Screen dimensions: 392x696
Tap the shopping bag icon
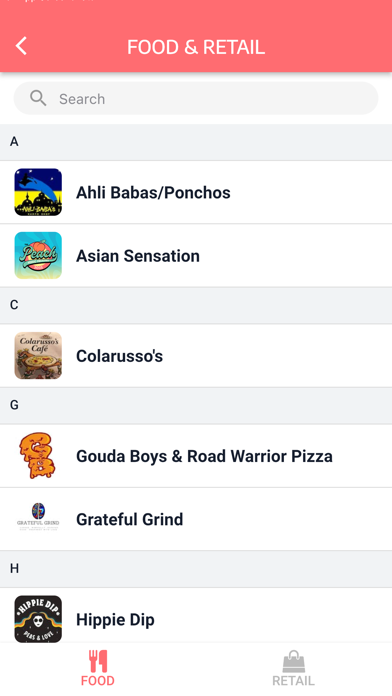click(x=293, y=661)
